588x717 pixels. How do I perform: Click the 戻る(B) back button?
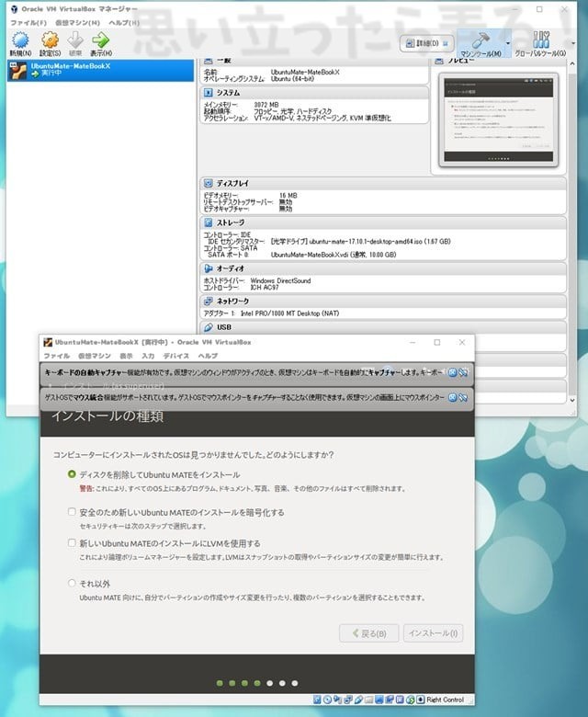pos(368,633)
